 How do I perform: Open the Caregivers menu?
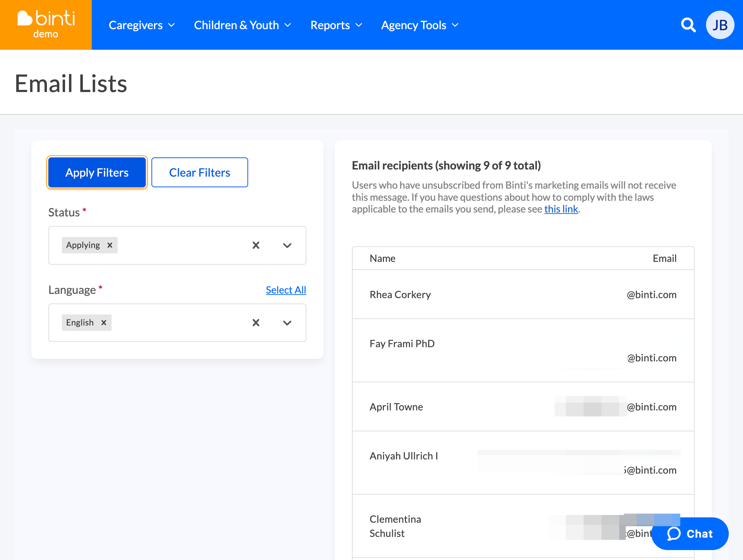tap(142, 25)
